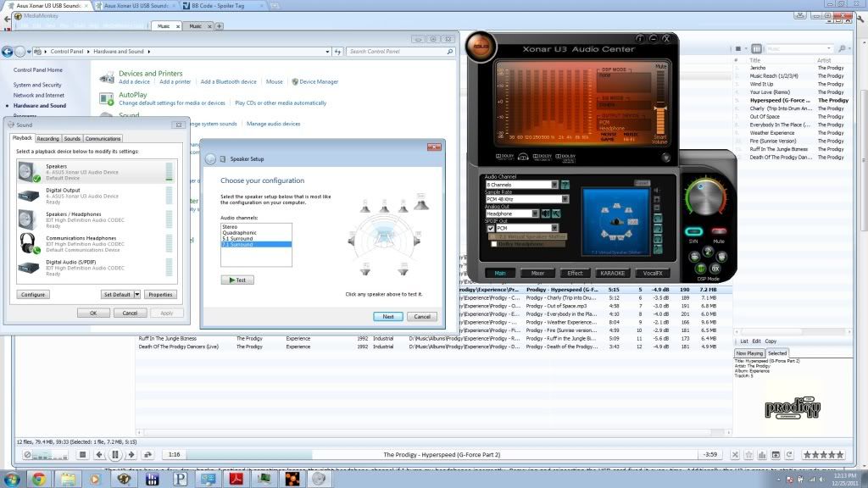Open the AutoPlay icon in Control Panel

point(106,99)
